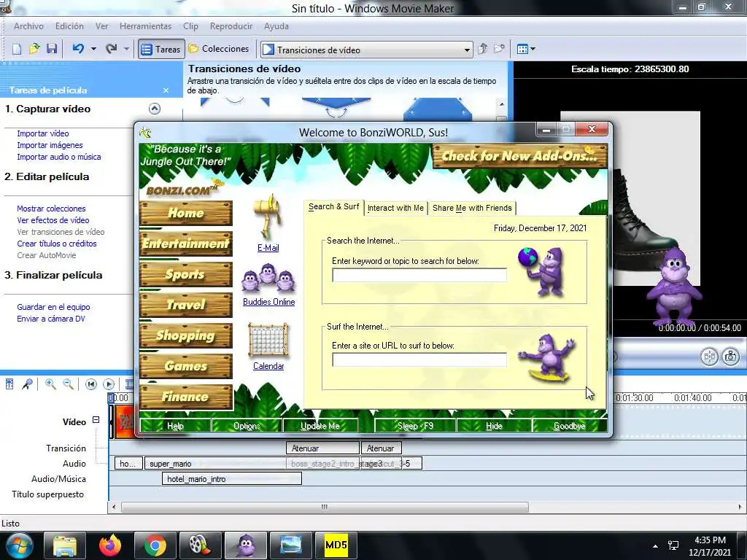Click Guardar en el equipo link

(x=53, y=307)
